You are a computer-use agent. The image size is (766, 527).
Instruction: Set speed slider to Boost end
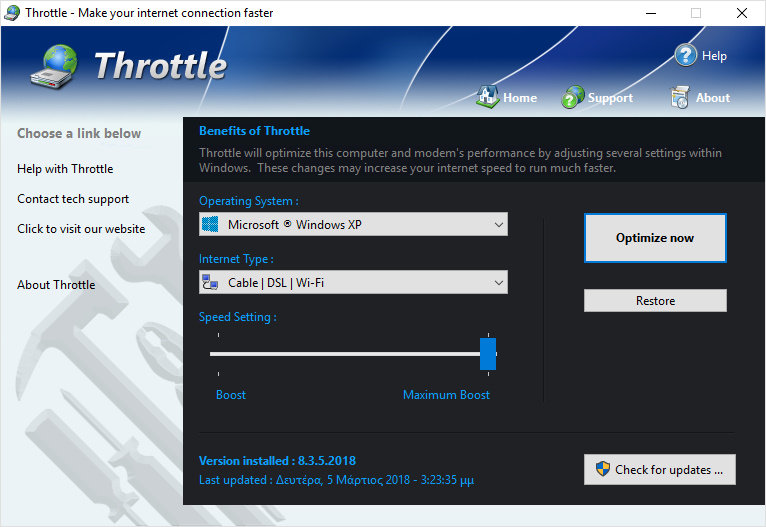[x=218, y=354]
